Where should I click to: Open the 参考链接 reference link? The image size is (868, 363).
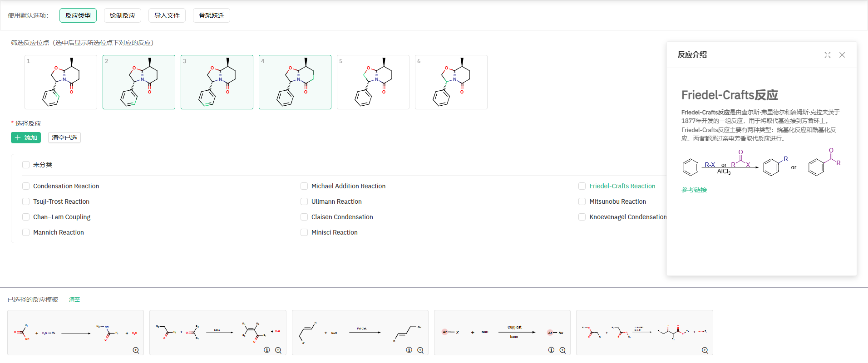694,190
